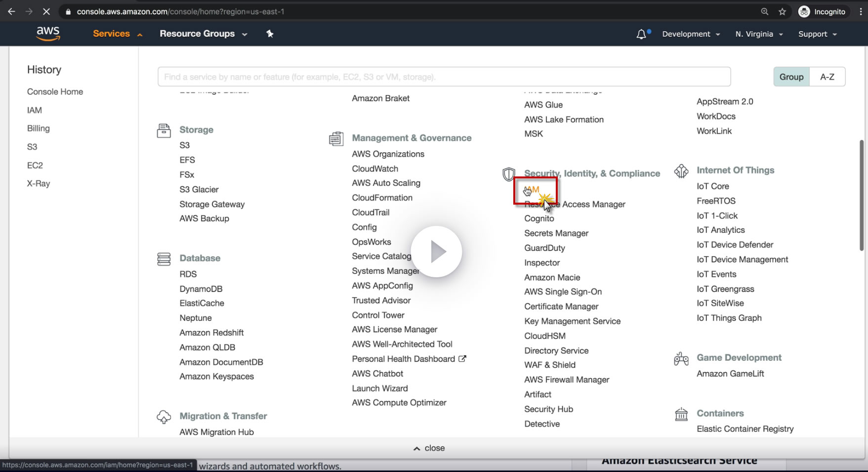Open Amazon GameLift service

[730, 374]
